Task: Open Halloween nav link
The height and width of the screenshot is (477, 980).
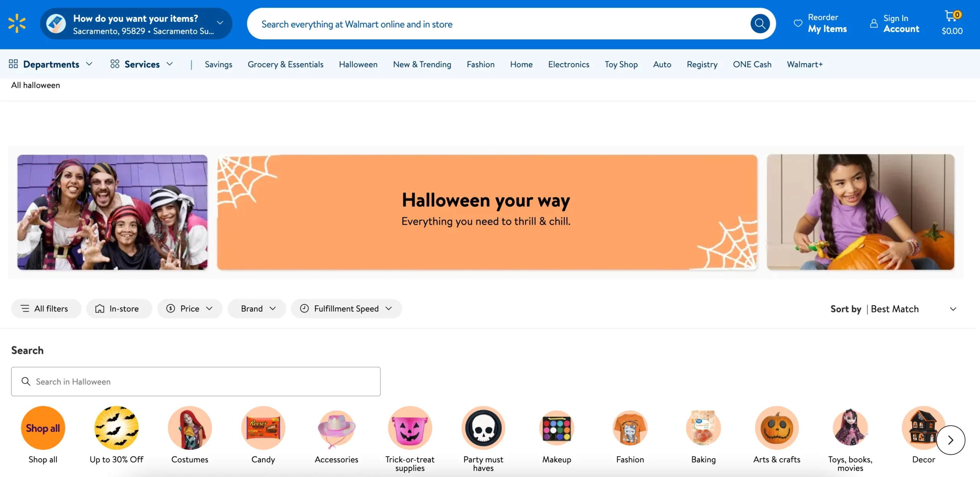Action: (x=358, y=64)
